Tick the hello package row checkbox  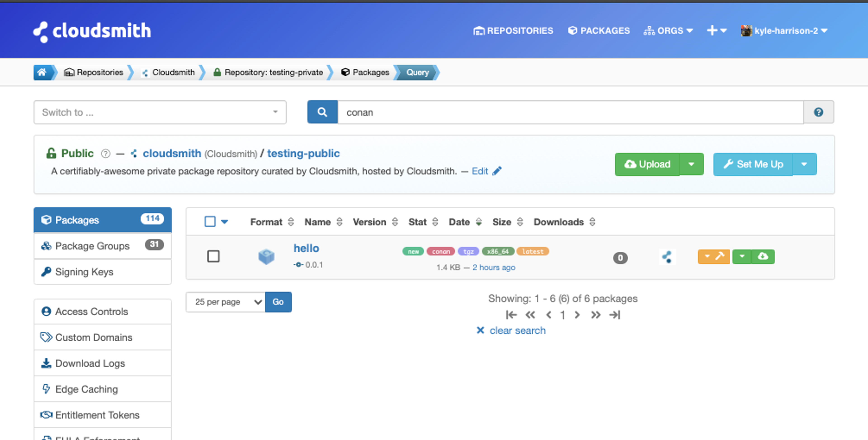tap(213, 256)
